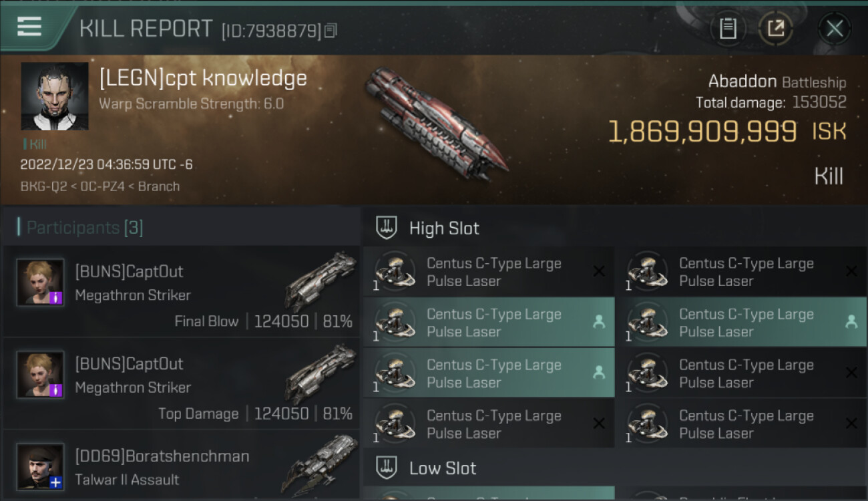Open the High Slot section header

[444, 228]
